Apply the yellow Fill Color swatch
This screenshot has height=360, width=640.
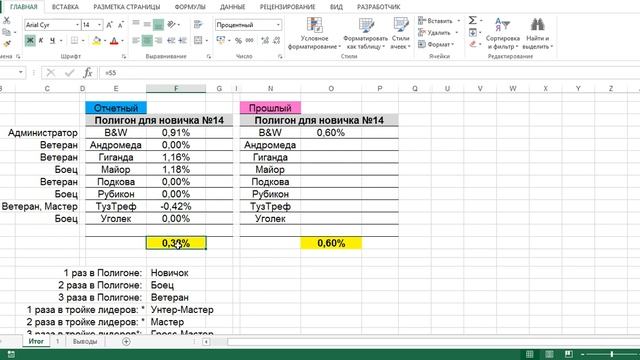pyautogui.click(x=96, y=40)
